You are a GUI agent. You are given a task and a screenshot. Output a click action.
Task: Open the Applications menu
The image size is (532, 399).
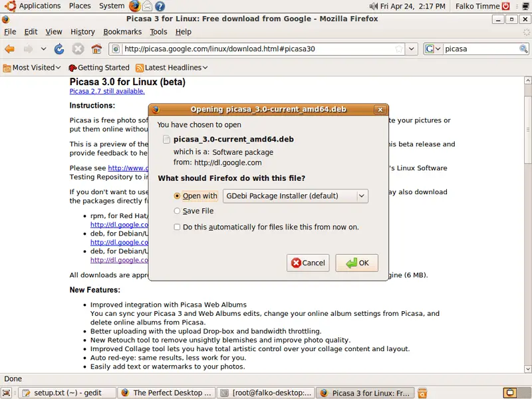[40, 6]
